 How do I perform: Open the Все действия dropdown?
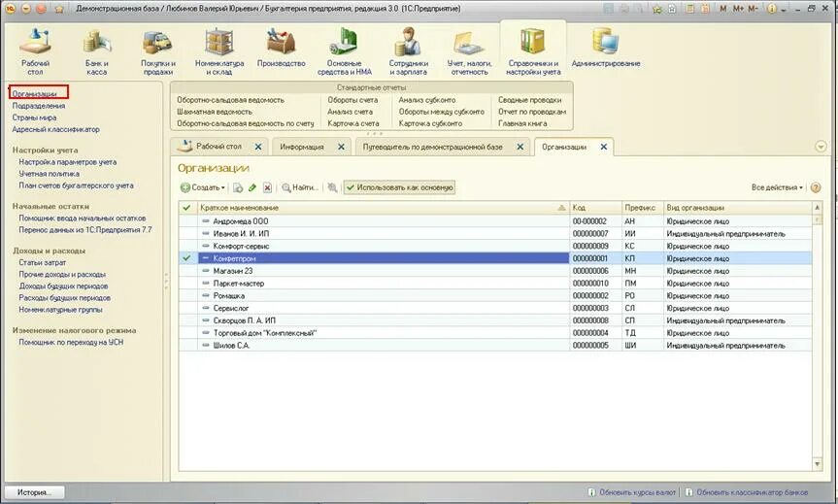pyautogui.click(x=777, y=187)
